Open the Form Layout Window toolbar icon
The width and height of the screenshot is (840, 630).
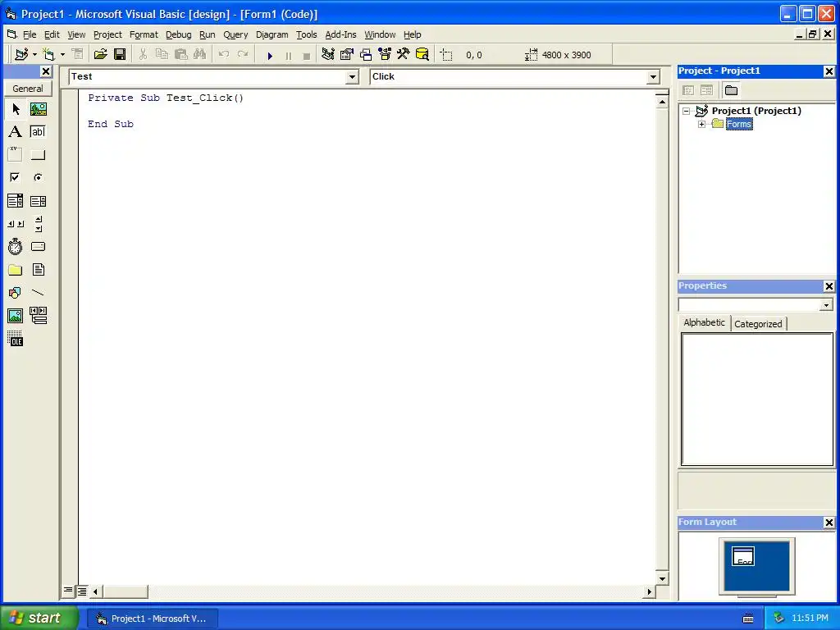pos(366,55)
